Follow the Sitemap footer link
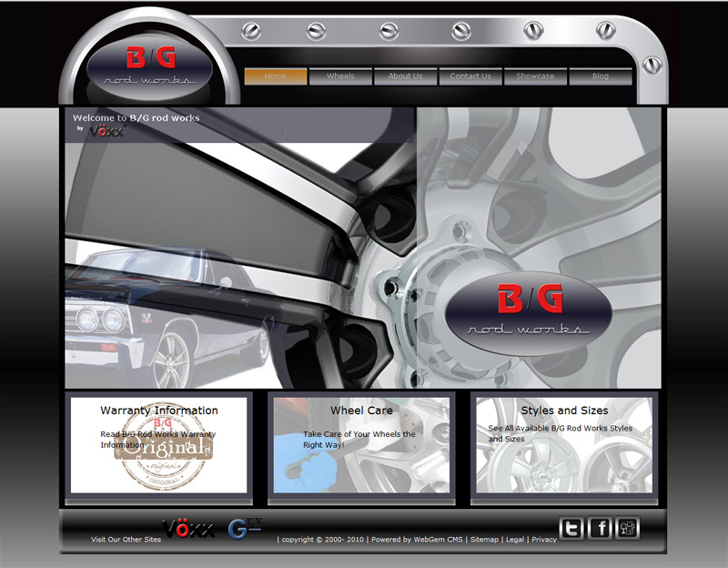This screenshot has height=568, width=728. pos(484,539)
